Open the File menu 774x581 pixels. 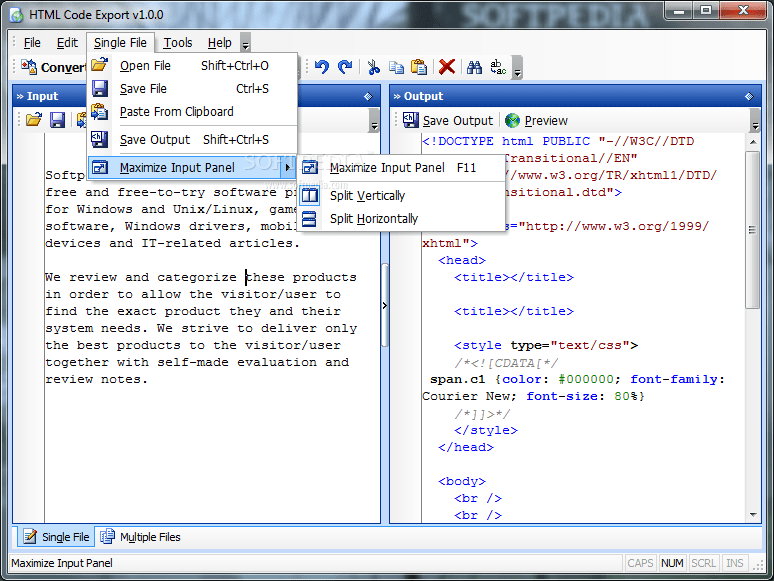[32, 43]
